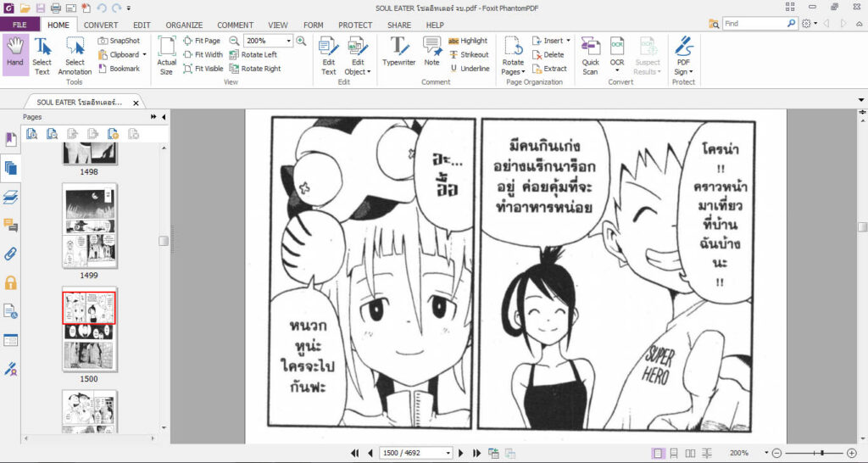Rotate view right
The height and width of the screenshot is (463, 868).
pos(254,69)
